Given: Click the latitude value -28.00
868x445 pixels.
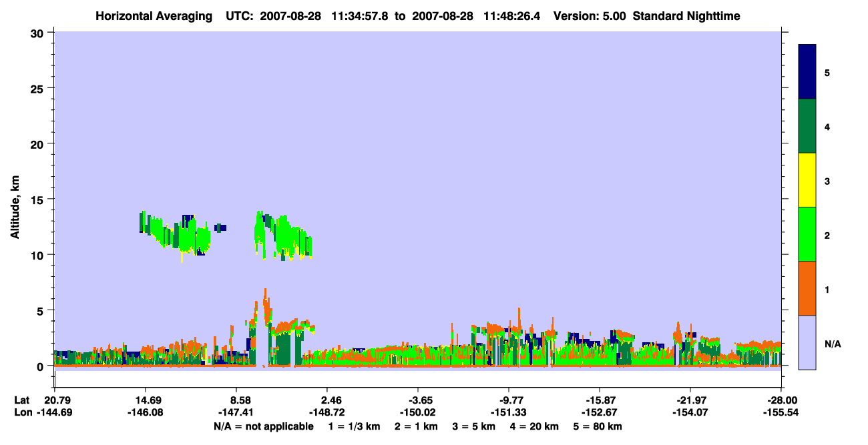Looking at the screenshot, I should point(784,400).
